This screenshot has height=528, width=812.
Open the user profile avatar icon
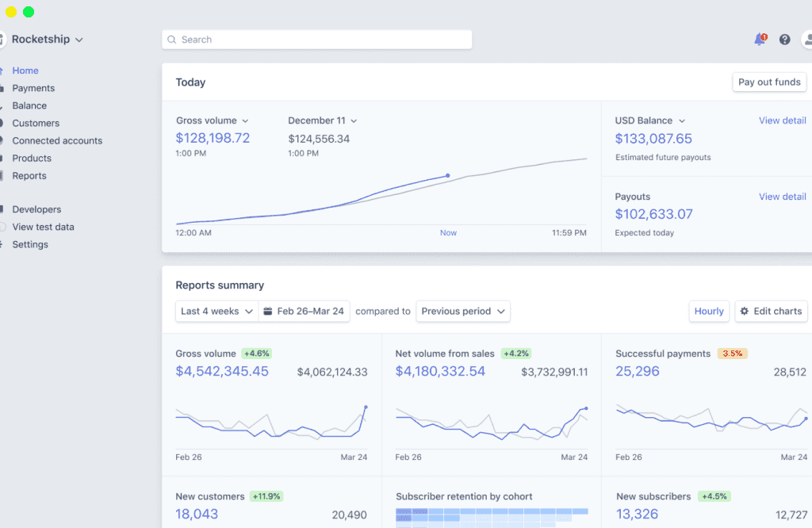806,40
